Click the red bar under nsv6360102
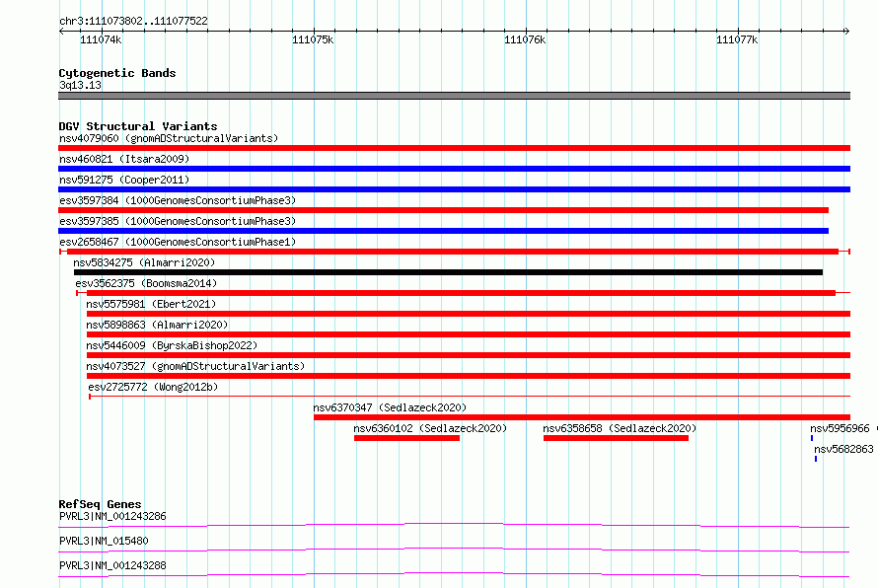Image resolution: width=878 pixels, height=588 pixels. pyautogui.click(x=407, y=438)
